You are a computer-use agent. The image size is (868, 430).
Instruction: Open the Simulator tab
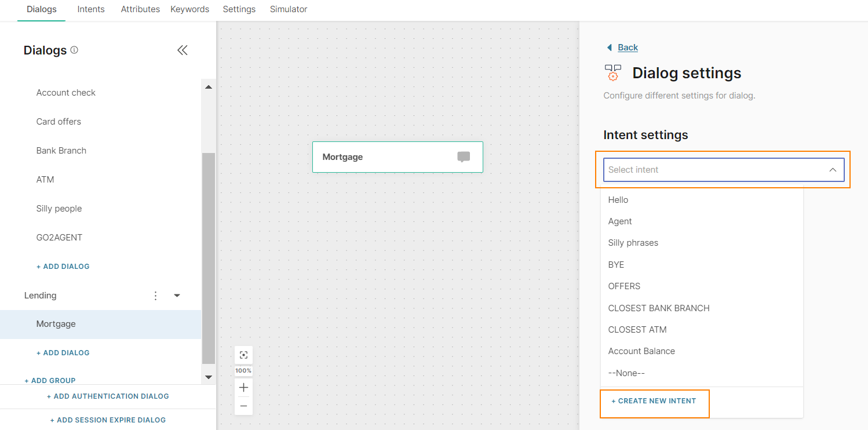coord(289,9)
